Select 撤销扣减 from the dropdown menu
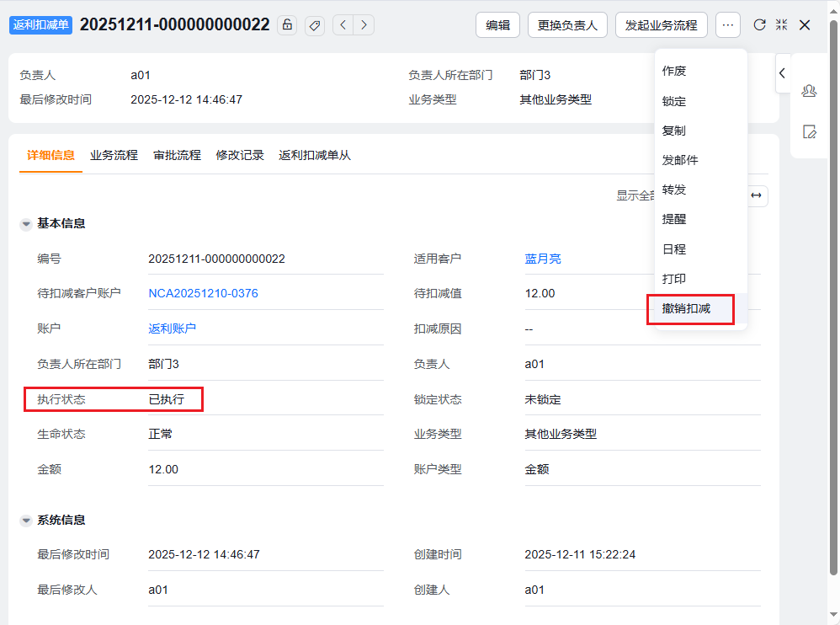840x625 pixels. [x=701, y=308]
